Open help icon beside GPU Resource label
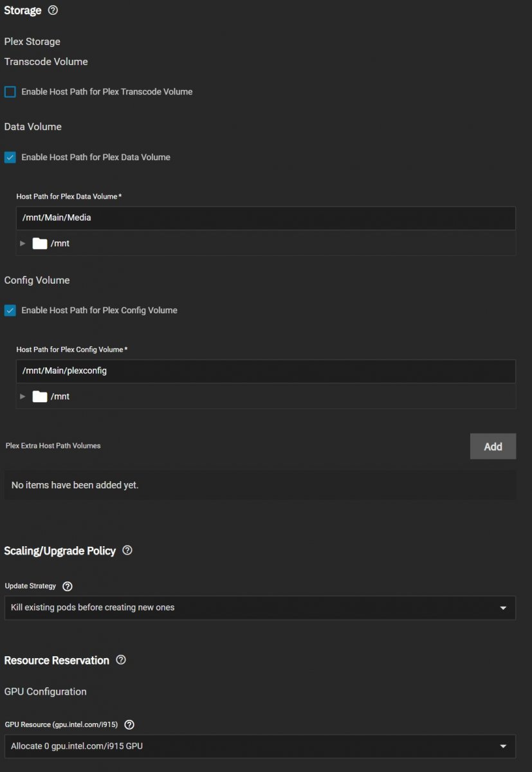 (129, 725)
